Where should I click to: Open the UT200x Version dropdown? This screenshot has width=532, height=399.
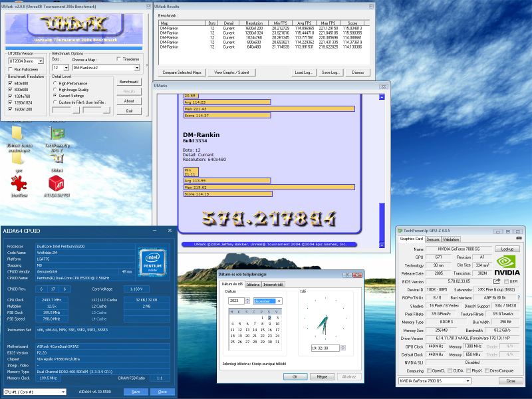click(41, 61)
